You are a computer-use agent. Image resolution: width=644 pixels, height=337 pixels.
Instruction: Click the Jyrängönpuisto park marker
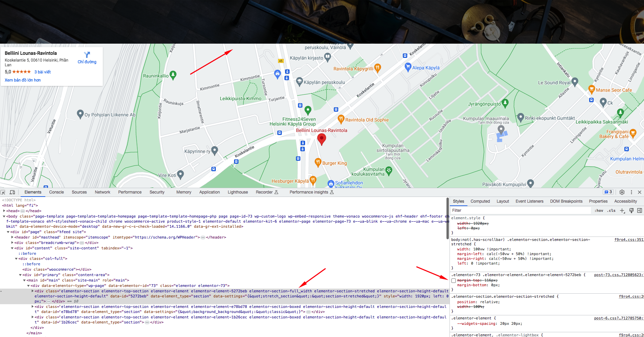click(x=505, y=104)
